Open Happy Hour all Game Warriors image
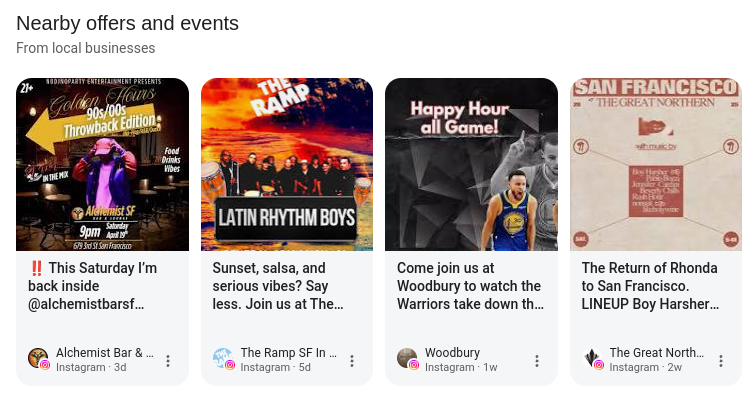This screenshot has width=753, height=416. click(x=471, y=164)
